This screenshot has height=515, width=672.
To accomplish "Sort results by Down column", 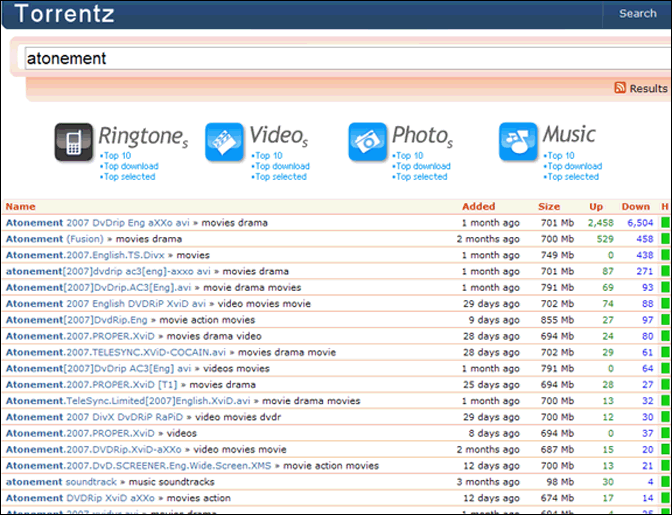I will tap(636, 207).
